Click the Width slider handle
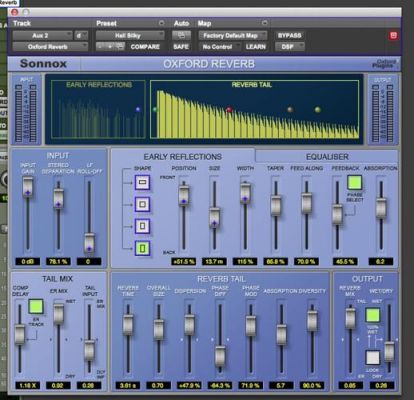 pyautogui.click(x=245, y=193)
